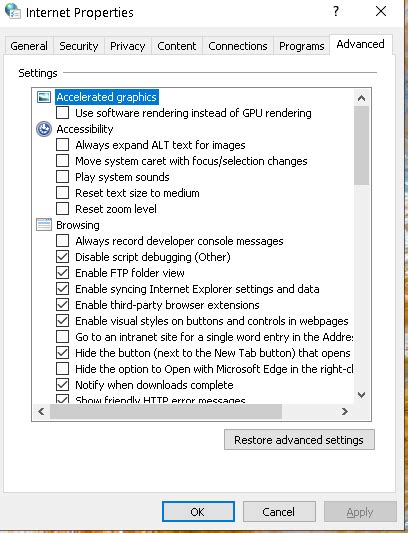Click the question mark help icon

(336, 11)
